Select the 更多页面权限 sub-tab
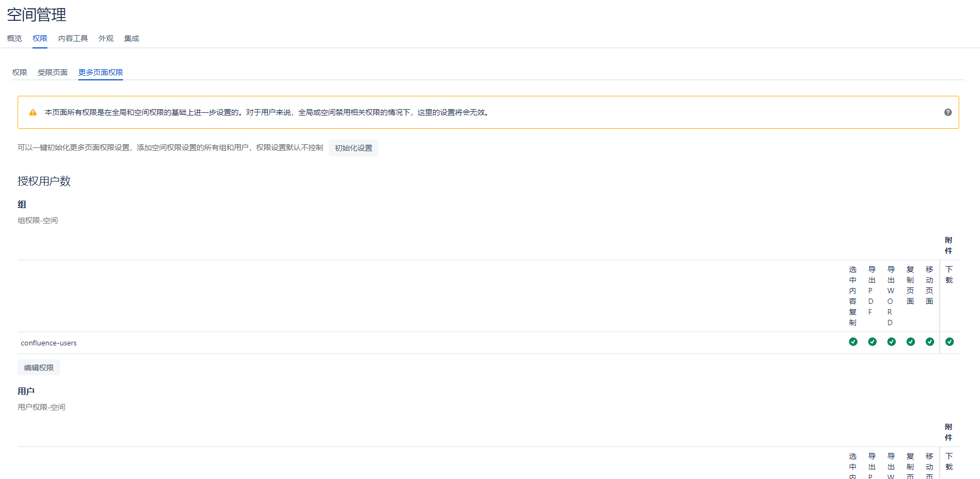Image resolution: width=980 pixels, height=479 pixels. coord(101,72)
